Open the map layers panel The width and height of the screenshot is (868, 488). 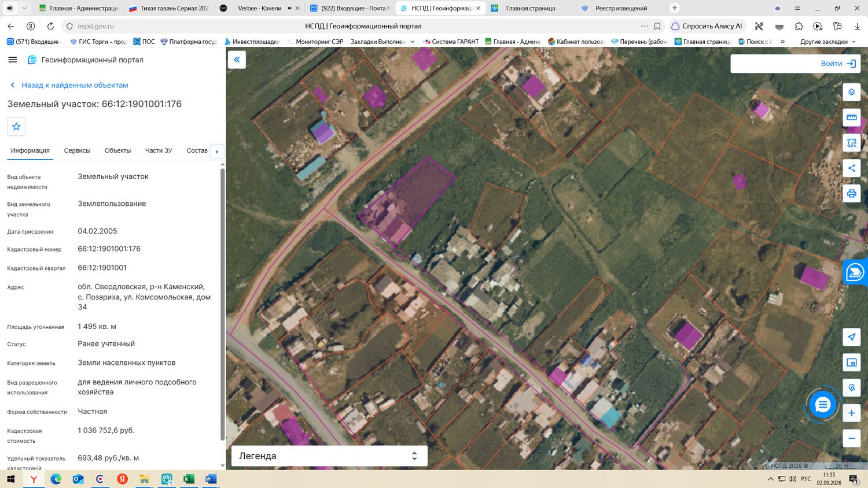pyautogui.click(x=851, y=92)
